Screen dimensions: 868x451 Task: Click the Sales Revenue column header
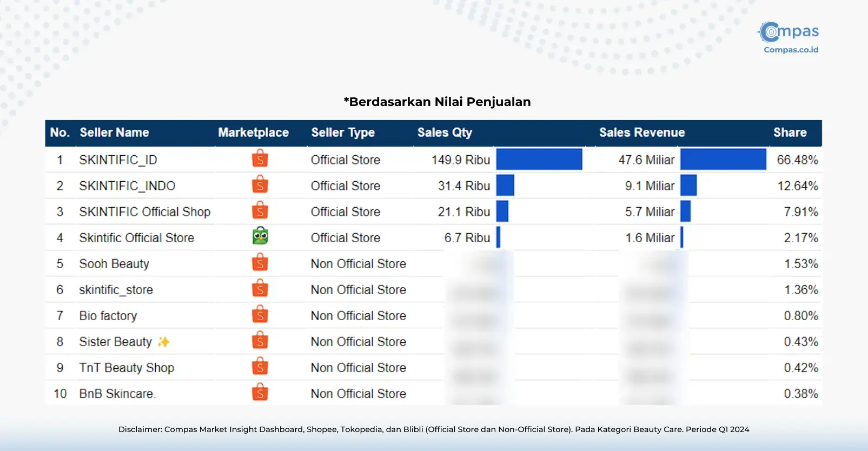tap(642, 132)
